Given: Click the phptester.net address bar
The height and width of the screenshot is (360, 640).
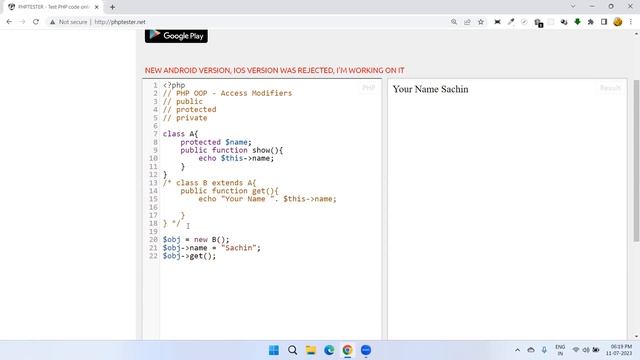Looking at the screenshot, I should (x=120, y=22).
